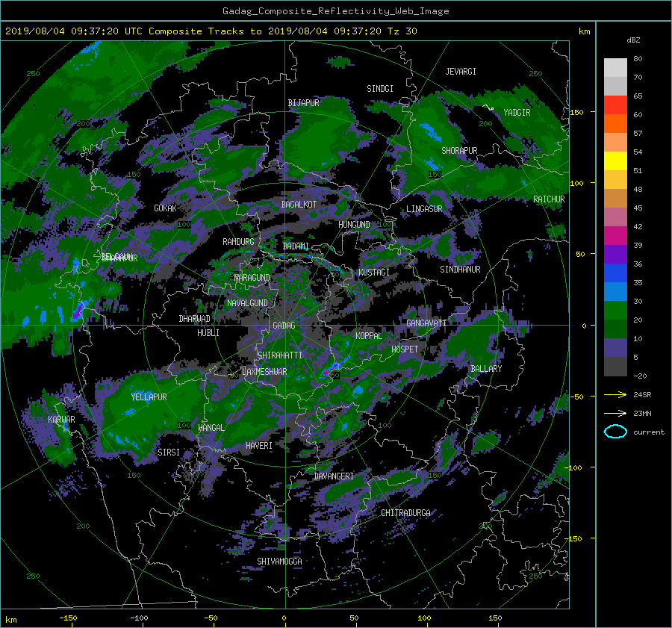Click the 'LAXMESHWAR' city label

[x=264, y=372]
